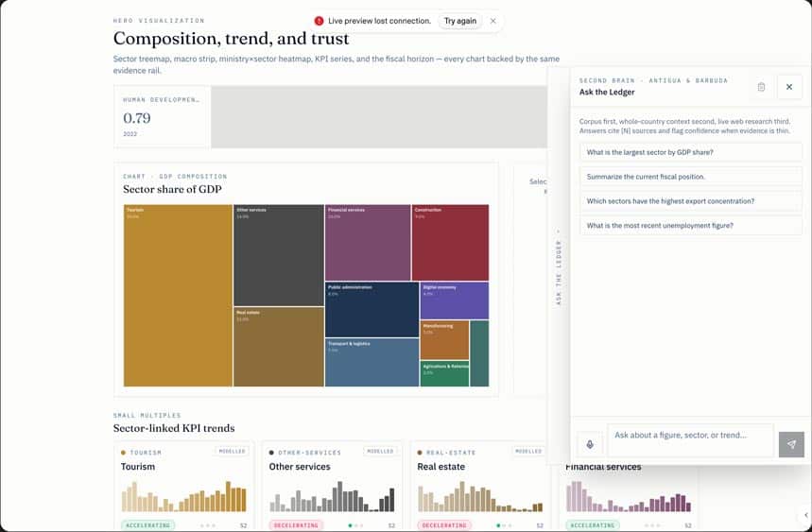Screen dimensions: 812x532
Task: Click the Sector share of GDP heading
Action: pos(172,189)
